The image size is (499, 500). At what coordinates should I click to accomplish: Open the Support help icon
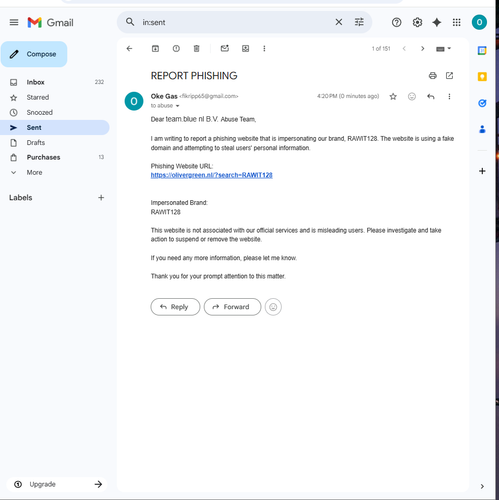[396, 22]
